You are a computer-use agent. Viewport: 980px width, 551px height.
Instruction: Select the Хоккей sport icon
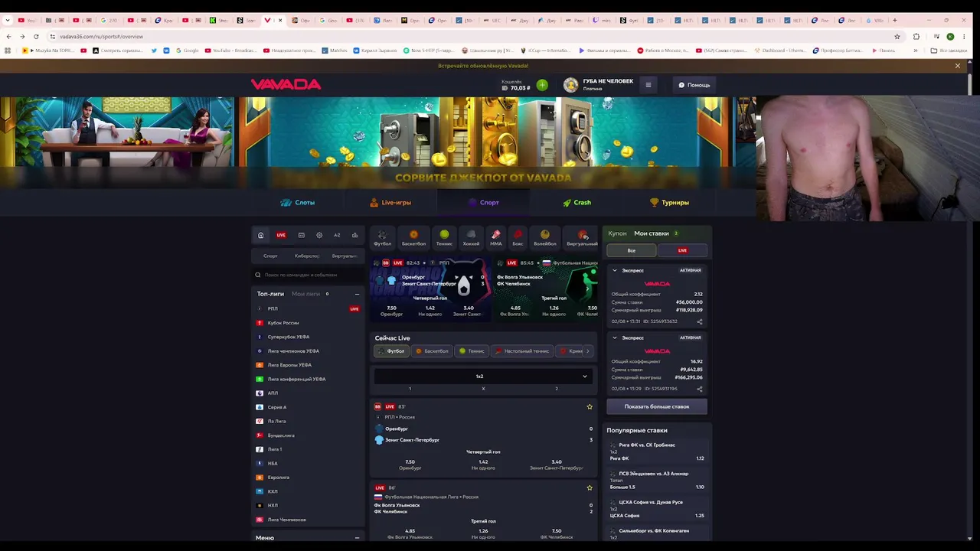[471, 238]
